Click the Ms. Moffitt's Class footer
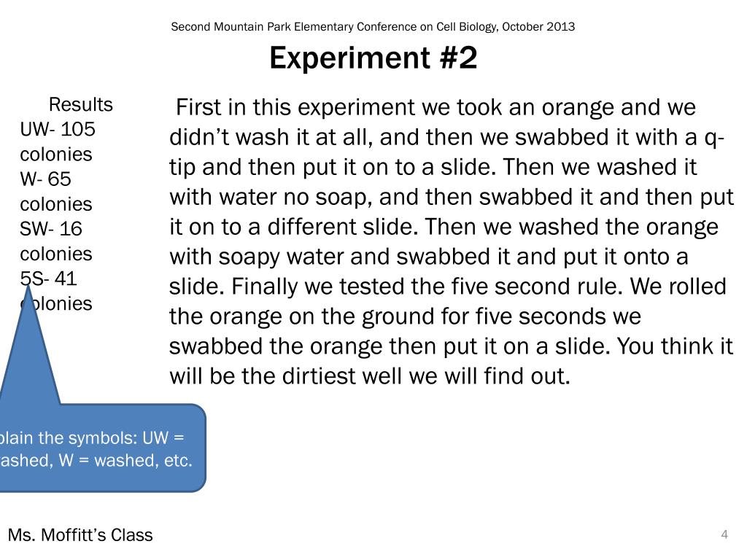 (80, 534)
